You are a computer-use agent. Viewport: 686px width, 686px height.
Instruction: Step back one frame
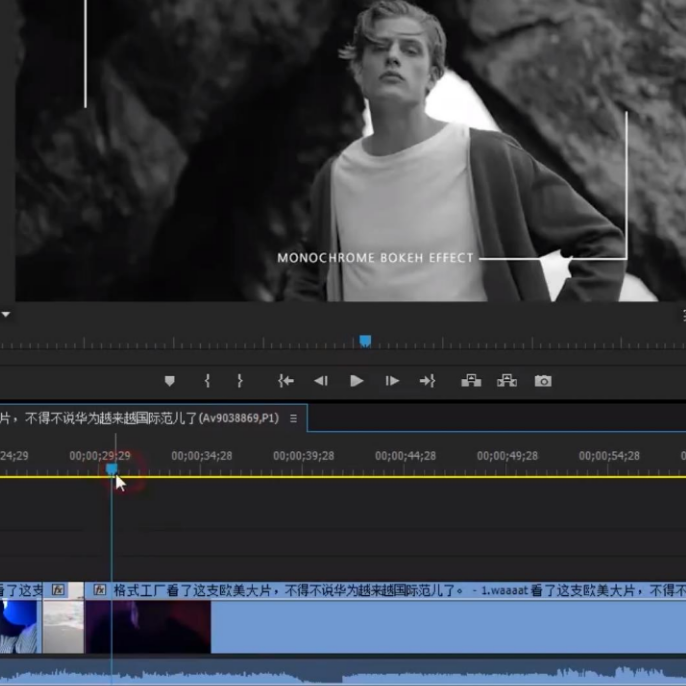tap(321, 381)
